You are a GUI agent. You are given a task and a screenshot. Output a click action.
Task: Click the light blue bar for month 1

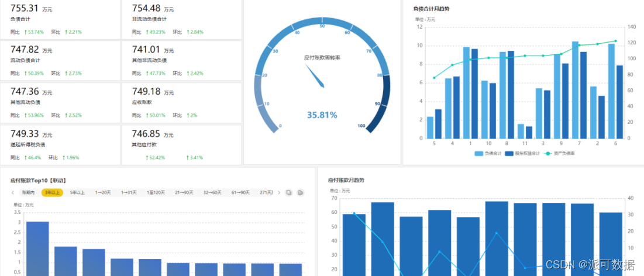point(466,93)
